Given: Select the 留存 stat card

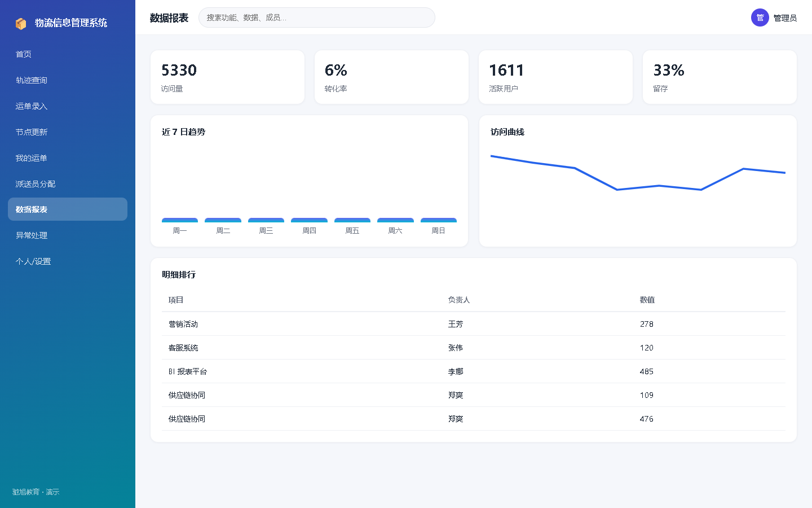Looking at the screenshot, I should pyautogui.click(x=720, y=77).
